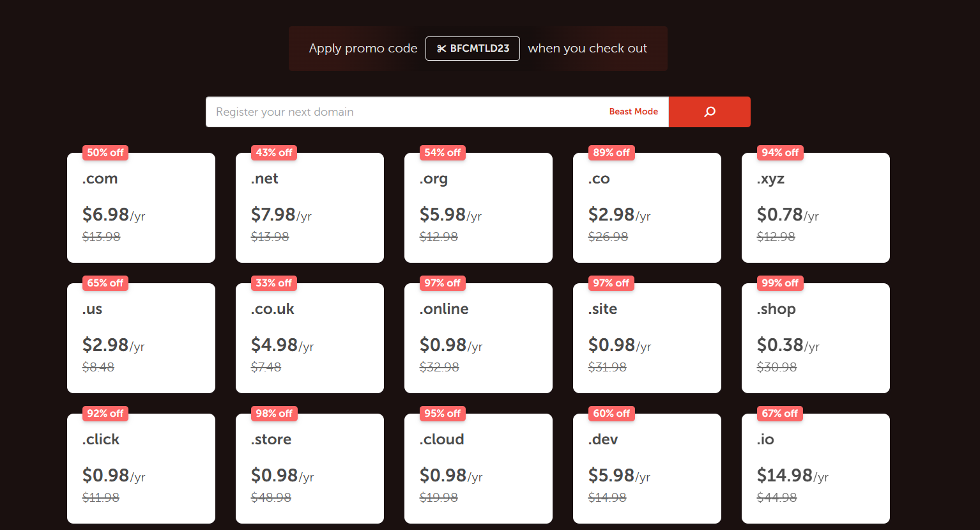Choose the .online domain card
Image resolution: width=980 pixels, height=530 pixels.
(479, 338)
